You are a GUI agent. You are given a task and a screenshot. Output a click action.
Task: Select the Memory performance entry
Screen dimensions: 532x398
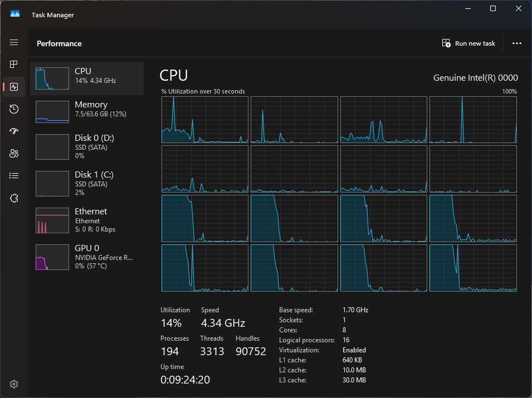[x=87, y=112]
